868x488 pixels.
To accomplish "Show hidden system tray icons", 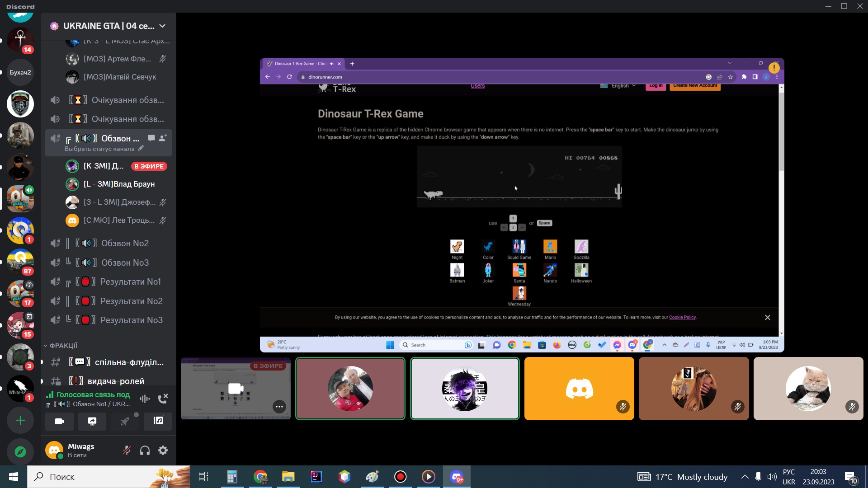I will click(745, 477).
